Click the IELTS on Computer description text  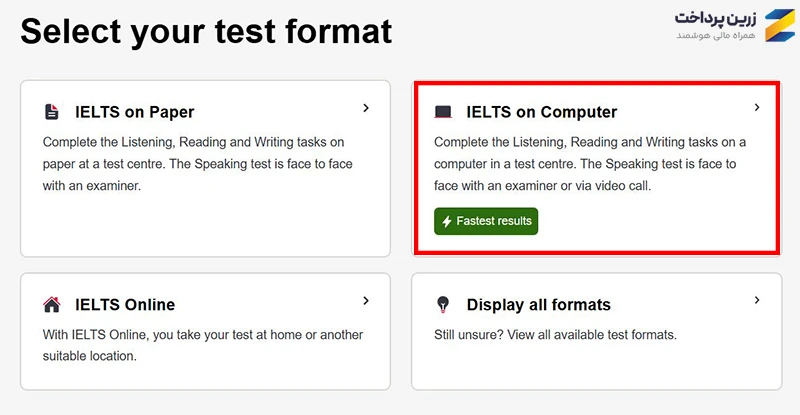point(590,164)
